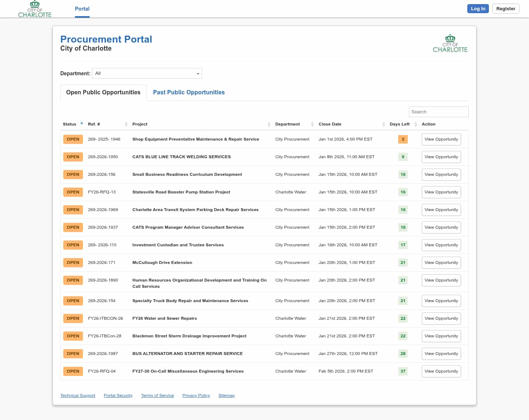
Task: Click City of Charlotte logo in header
Action: (35, 9)
